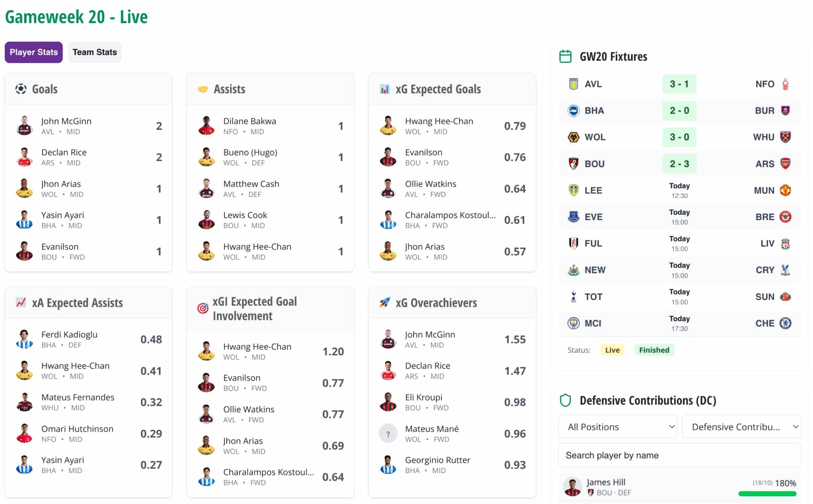Click James Hill's green progress bar

[767, 494]
